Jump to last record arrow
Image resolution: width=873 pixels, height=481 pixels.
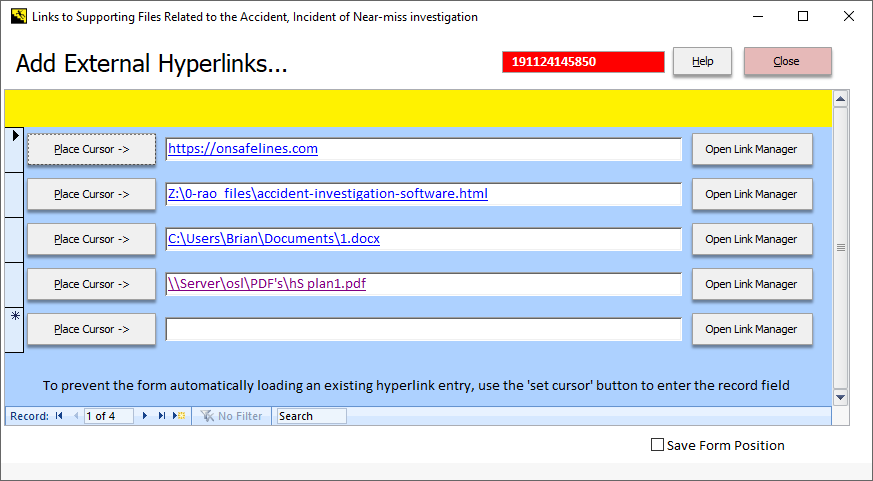pyautogui.click(x=161, y=416)
